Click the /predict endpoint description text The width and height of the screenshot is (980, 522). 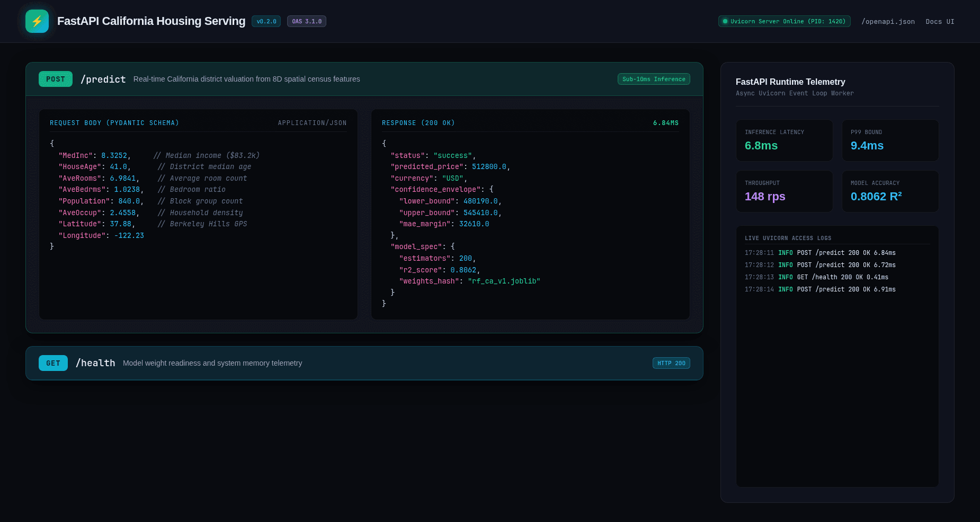coord(247,79)
